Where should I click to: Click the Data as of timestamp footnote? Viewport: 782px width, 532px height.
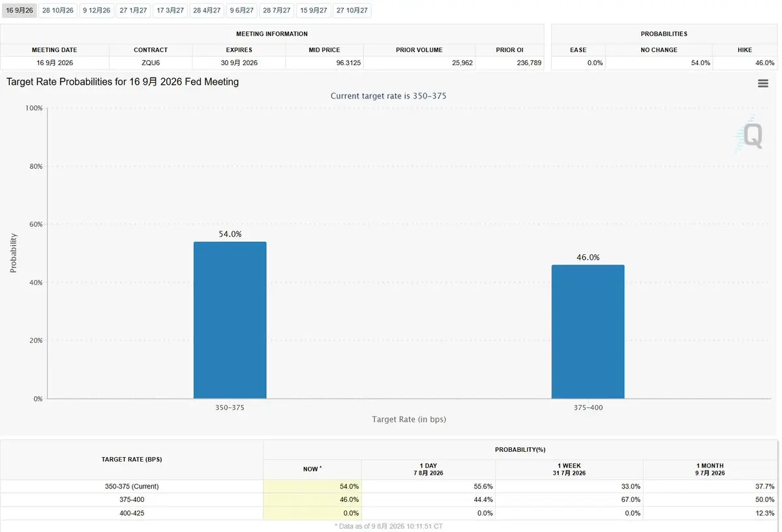point(389,526)
